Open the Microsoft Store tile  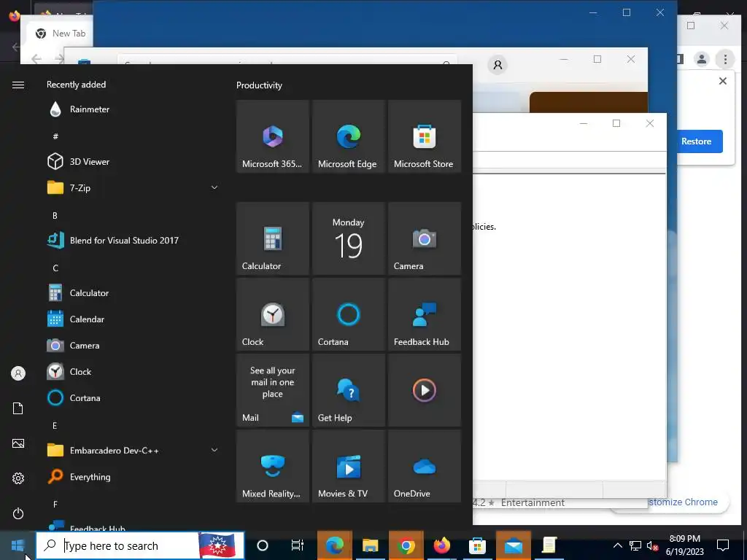(x=425, y=136)
